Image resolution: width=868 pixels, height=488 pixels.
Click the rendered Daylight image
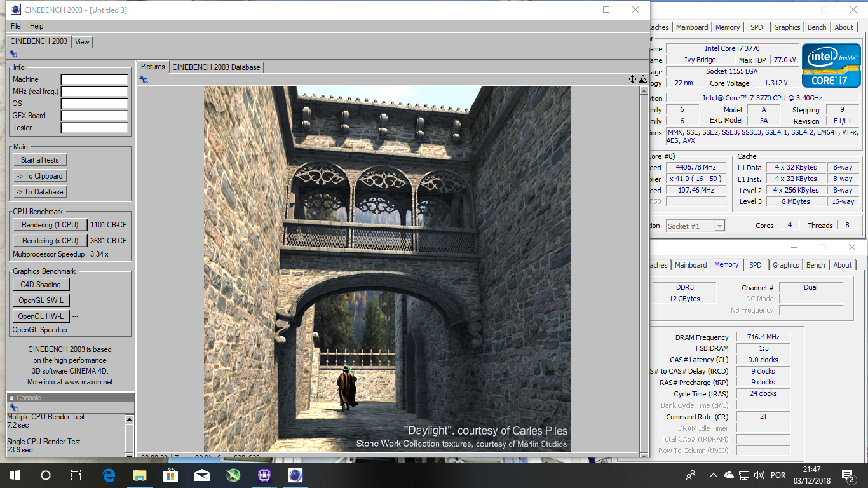tap(387, 269)
